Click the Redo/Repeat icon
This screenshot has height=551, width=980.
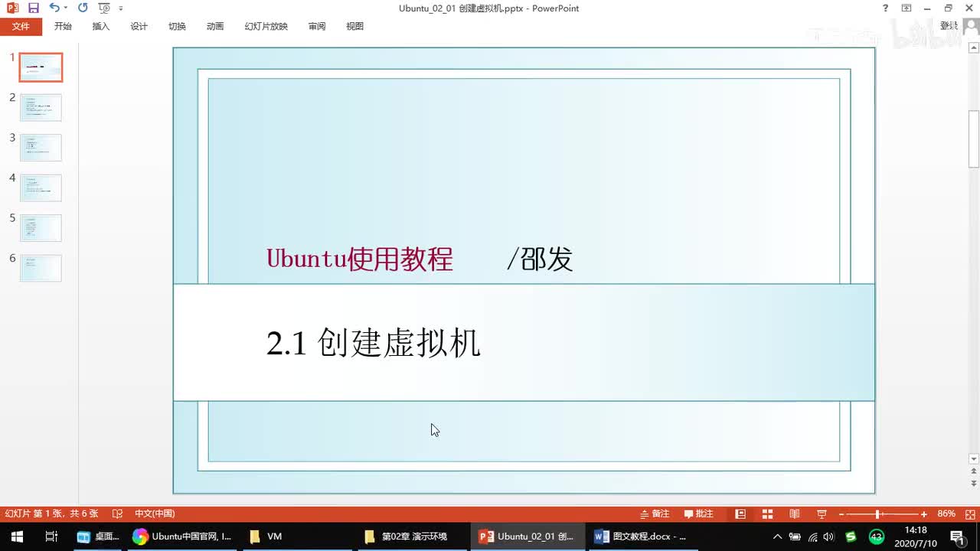83,8
